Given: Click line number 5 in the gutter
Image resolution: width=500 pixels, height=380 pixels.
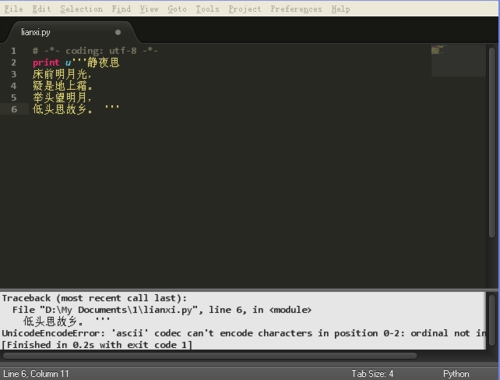Looking at the screenshot, I should pos(13,97).
